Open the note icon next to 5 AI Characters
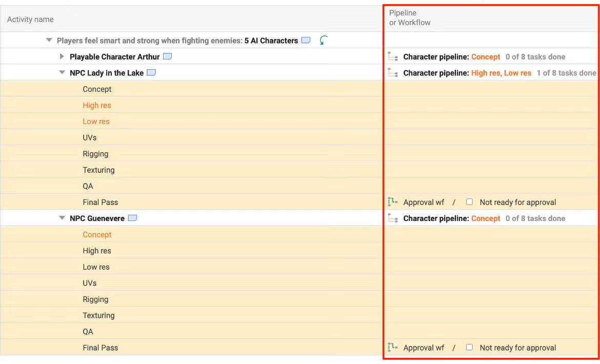This screenshot has width=600, height=364. click(306, 40)
